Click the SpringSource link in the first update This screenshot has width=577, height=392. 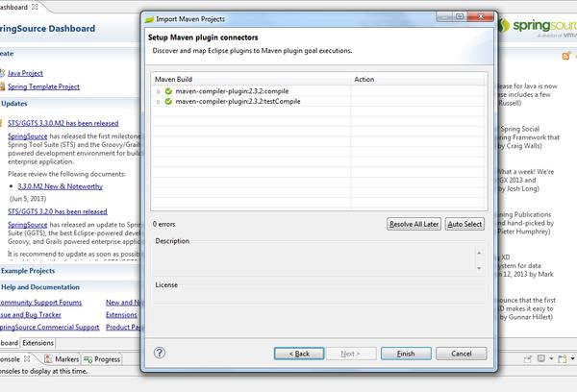click(x=28, y=136)
